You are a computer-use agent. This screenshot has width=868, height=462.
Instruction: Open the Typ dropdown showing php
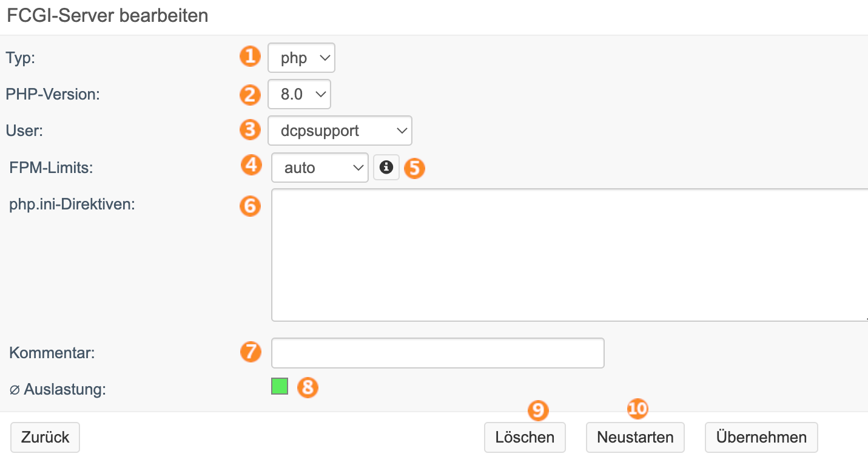[x=301, y=58]
